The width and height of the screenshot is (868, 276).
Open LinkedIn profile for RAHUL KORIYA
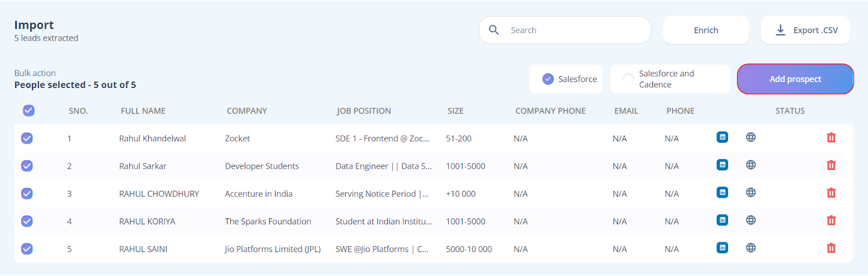click(x=722, y=220)
